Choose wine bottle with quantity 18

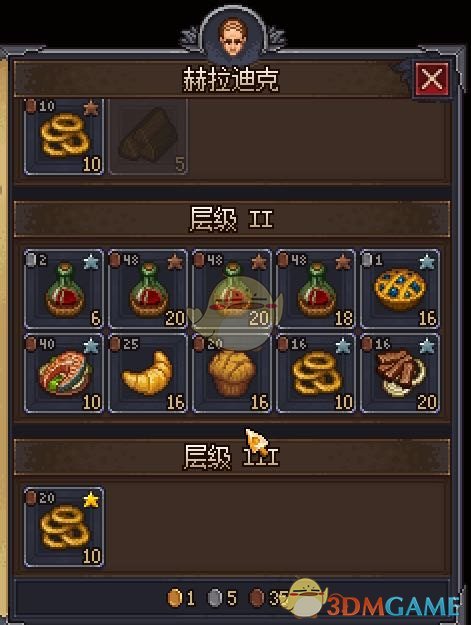316,289
